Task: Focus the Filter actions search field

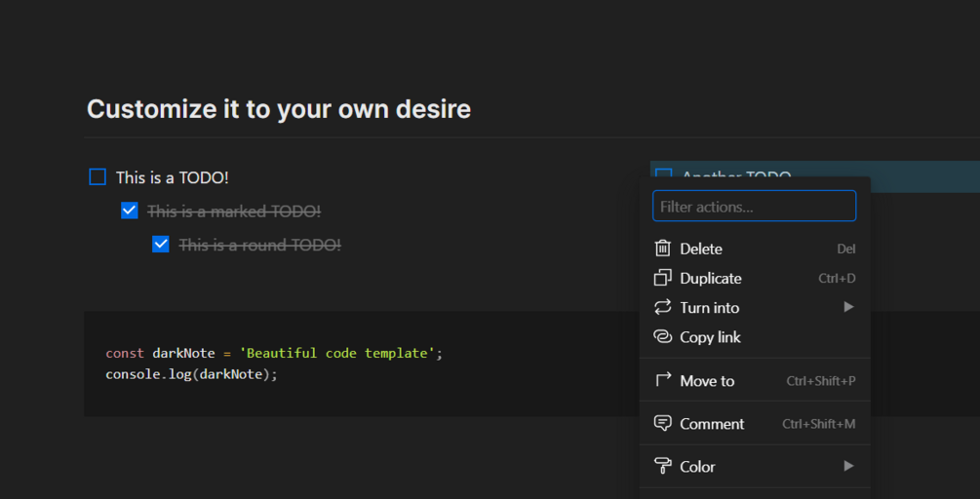Action: click(754, 207)
